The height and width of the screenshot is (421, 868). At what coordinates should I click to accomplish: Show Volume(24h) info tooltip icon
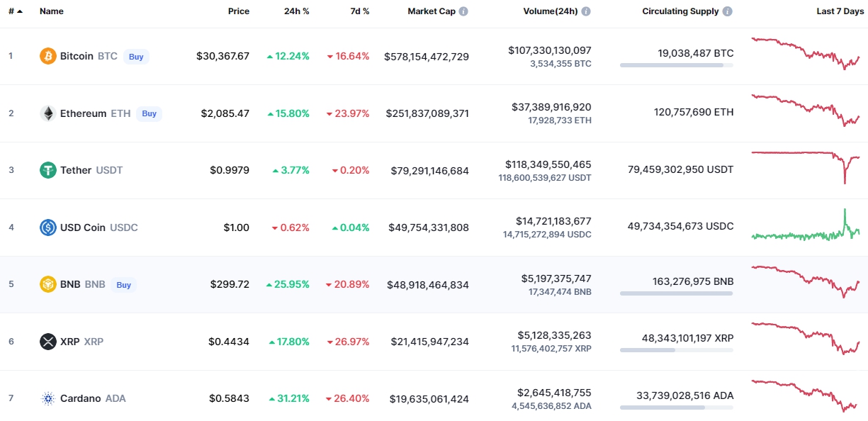coord(586,11)
